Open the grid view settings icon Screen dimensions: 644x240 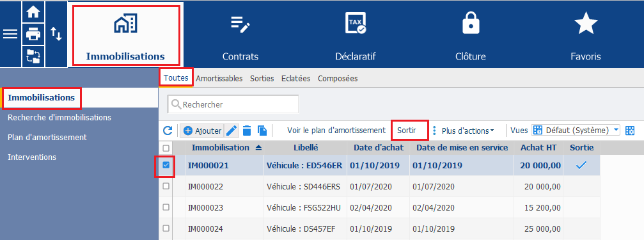[x=630, y=131]
